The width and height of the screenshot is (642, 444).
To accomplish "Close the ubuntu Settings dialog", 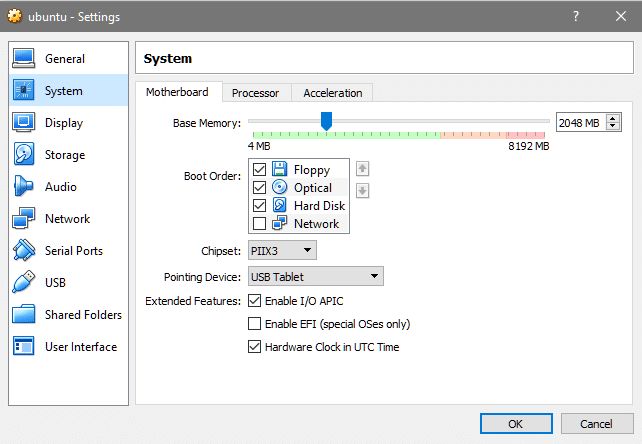I will click(621, 16).
